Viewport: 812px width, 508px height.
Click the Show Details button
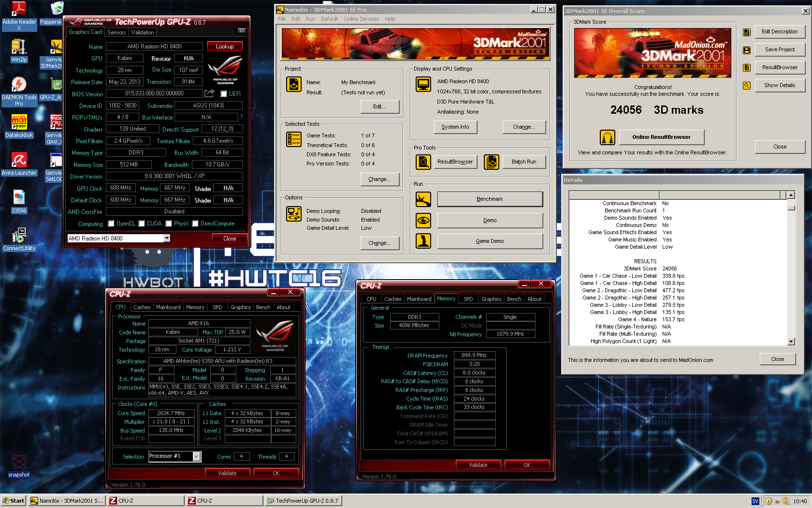click(x=780, y=85)
